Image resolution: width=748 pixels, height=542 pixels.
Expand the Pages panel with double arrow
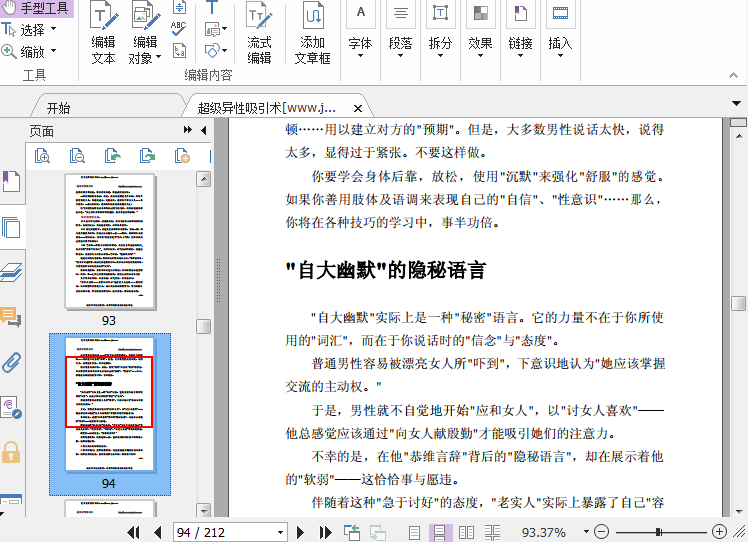[187, 130]
